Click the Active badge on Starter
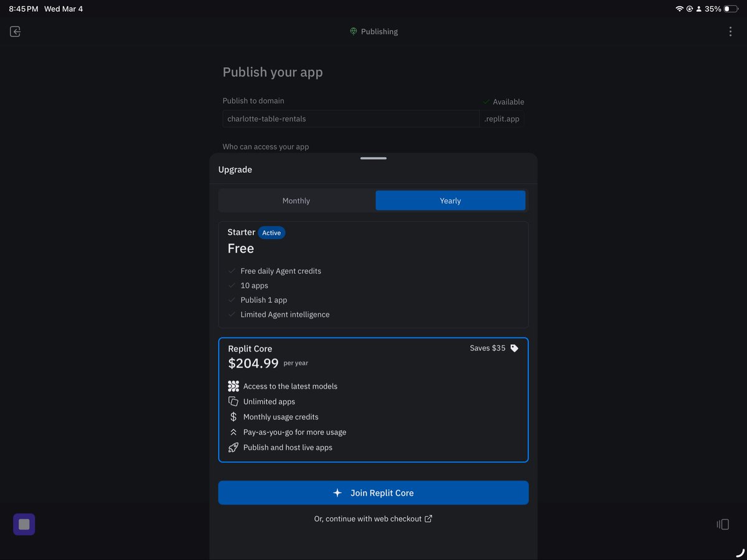 [271, 233]
